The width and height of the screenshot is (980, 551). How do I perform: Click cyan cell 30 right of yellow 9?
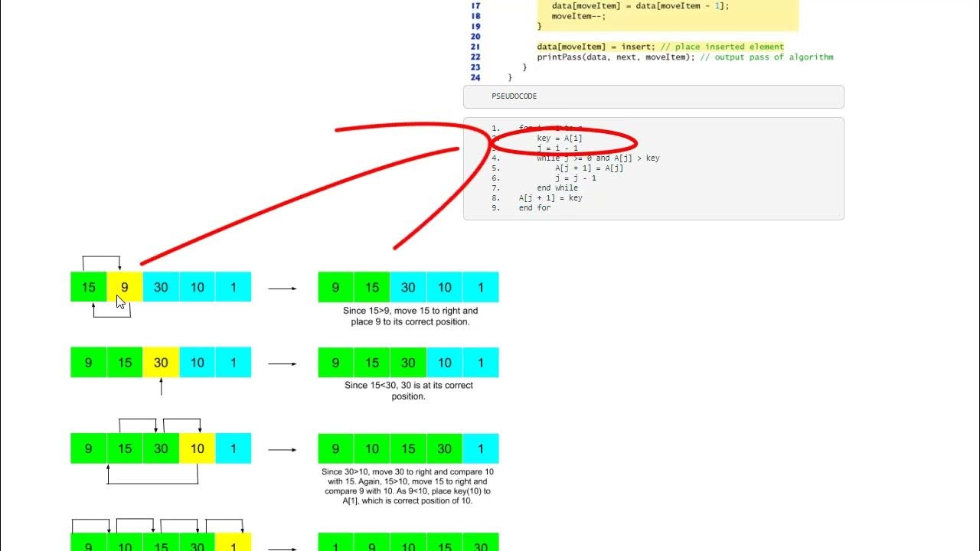tap(161, 287)
